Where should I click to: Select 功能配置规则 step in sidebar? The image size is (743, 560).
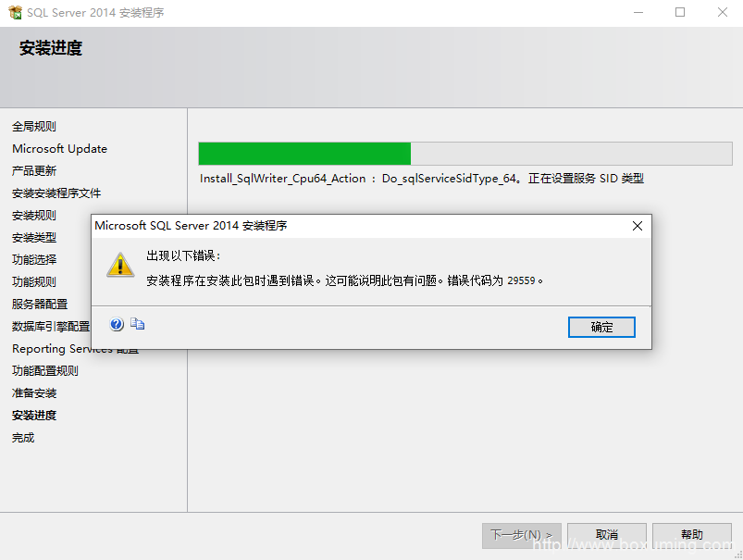[45, 371]
